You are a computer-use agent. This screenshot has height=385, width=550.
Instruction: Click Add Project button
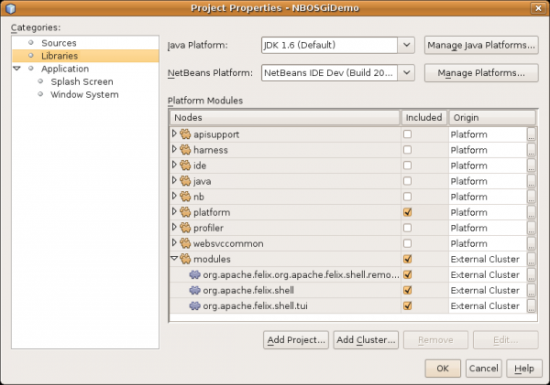click(296, 340)
